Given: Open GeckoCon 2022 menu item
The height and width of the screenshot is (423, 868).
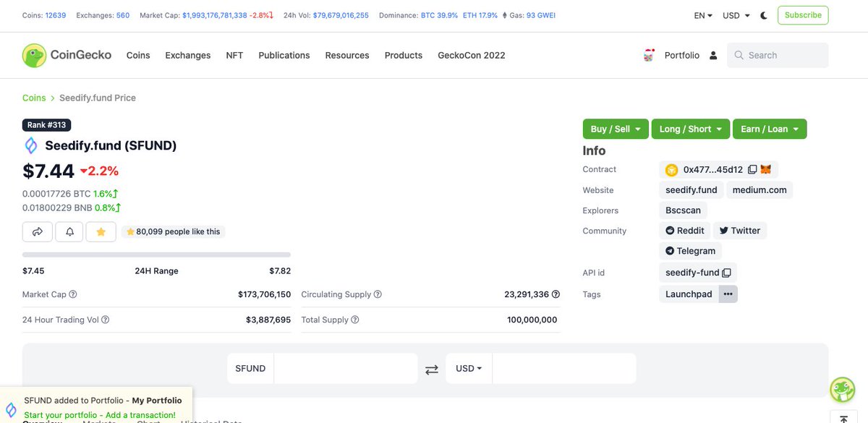Looking at the screenshot, I should (472, 56).
